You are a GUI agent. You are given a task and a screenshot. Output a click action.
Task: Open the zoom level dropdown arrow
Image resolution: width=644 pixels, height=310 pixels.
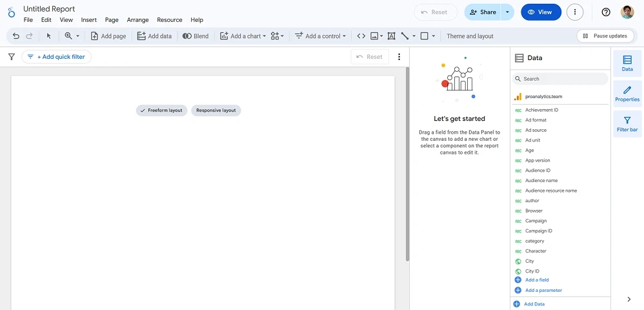coord(77,36)
